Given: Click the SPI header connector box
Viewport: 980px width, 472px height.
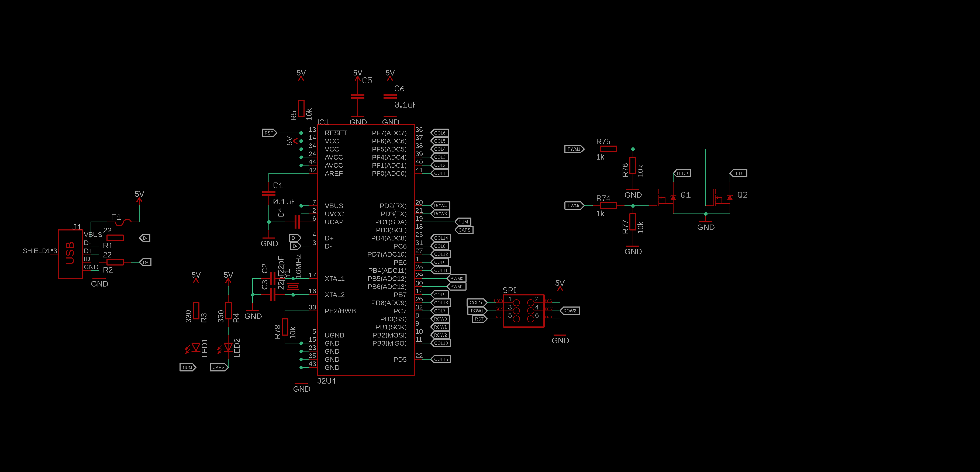Looking at the screenshot, I should tap(523, 311).
